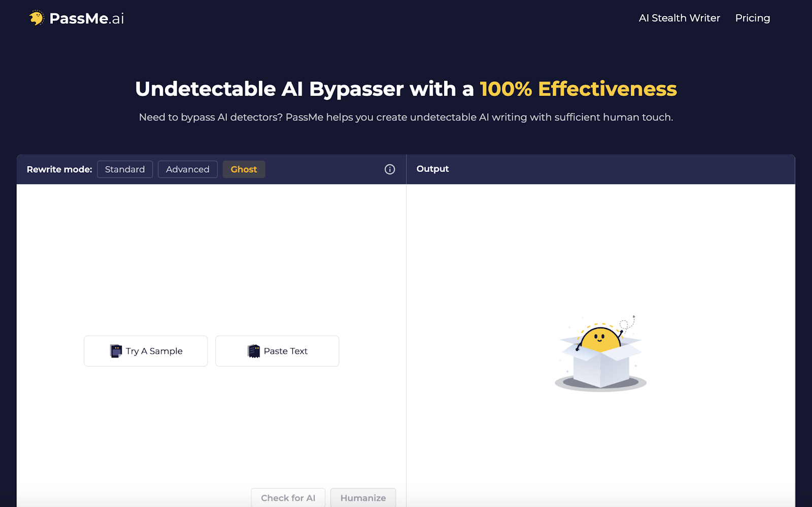The image size is (812, 507).
Task: Select the Standard rewrite mode
Action: coord(125,170)
